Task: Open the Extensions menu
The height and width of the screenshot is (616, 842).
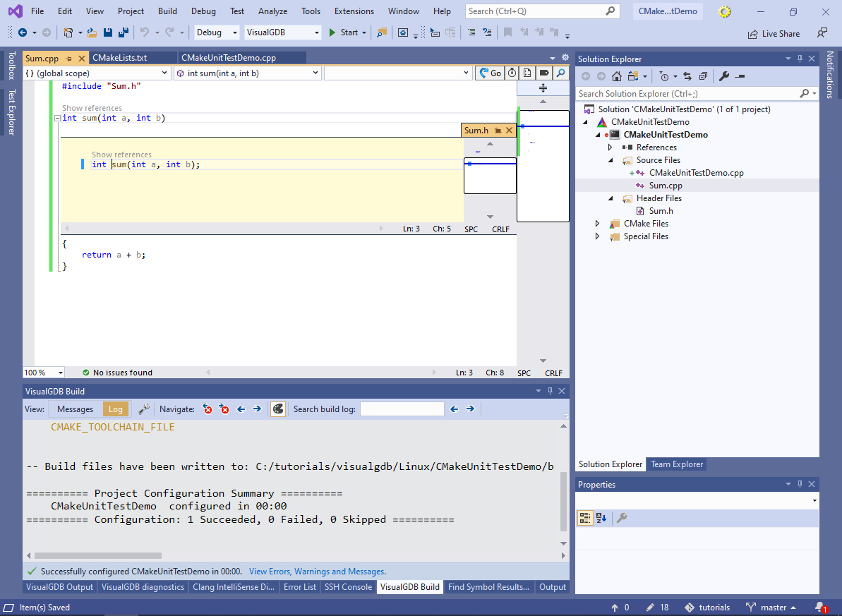Action: pyautogui.click(x=354, y=11)
